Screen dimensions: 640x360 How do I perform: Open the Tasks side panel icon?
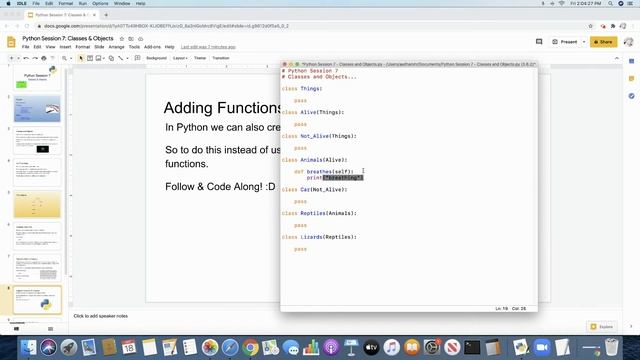pyautogui.click(x=631, y=96)
